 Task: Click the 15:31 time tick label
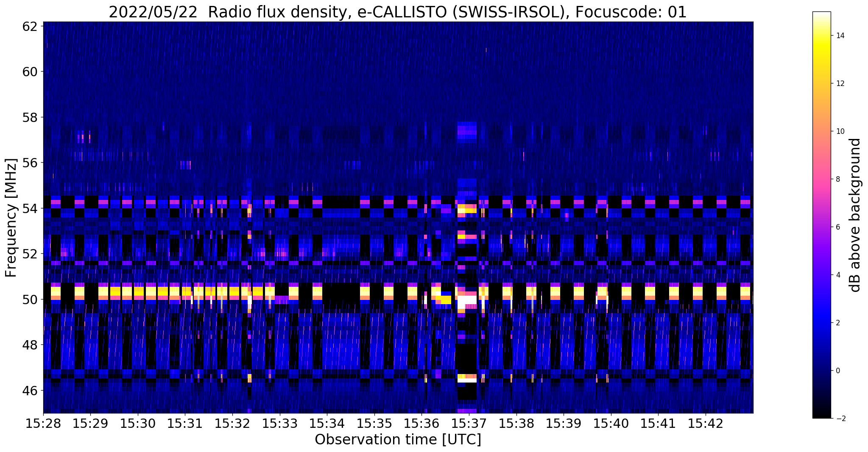[x=185, y=424]
